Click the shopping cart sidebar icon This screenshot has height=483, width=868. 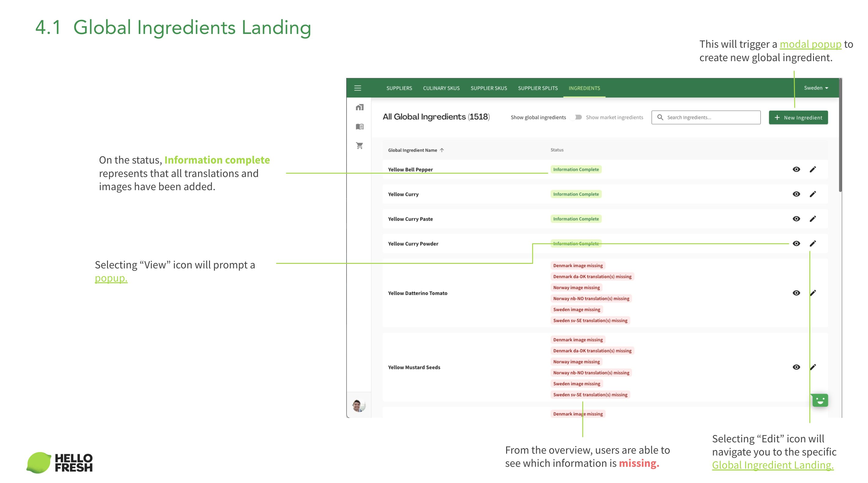tap(359, 146)
